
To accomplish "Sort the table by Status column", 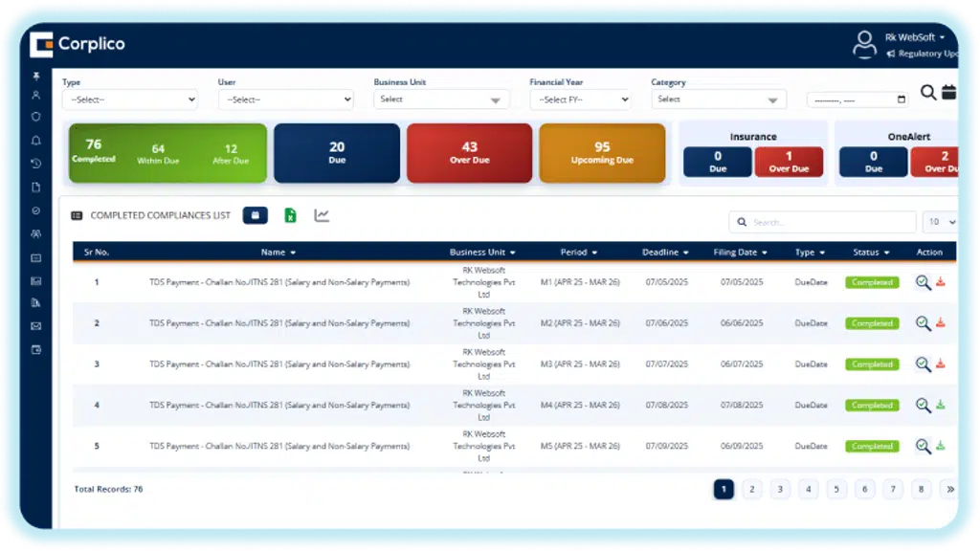I will [x=871, y=253].
